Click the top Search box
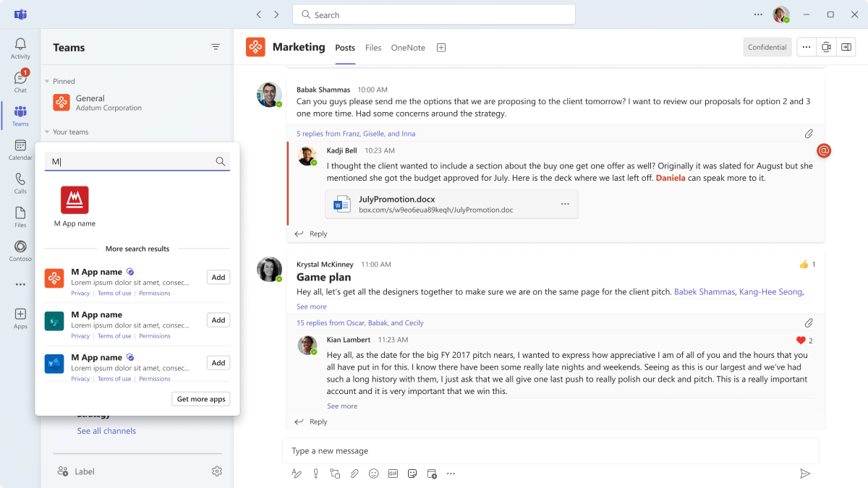Image resolution: width=868 pixels, height=488 pixels. coord(434,14)
